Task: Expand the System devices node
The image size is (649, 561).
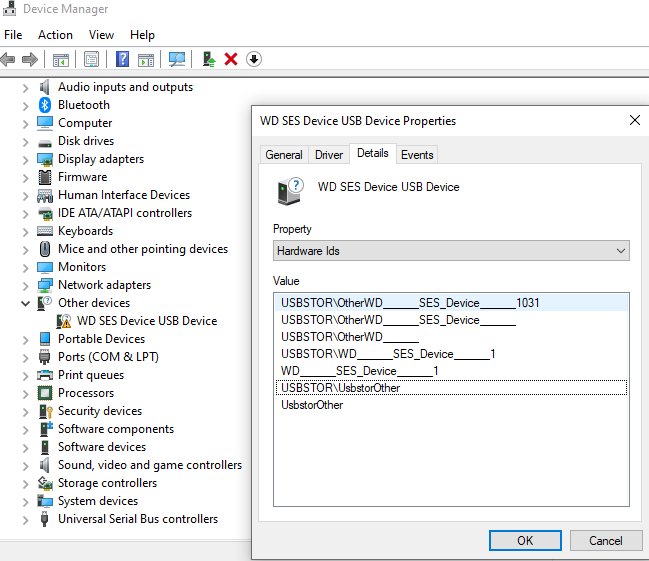Action: [x=26, y=502]
